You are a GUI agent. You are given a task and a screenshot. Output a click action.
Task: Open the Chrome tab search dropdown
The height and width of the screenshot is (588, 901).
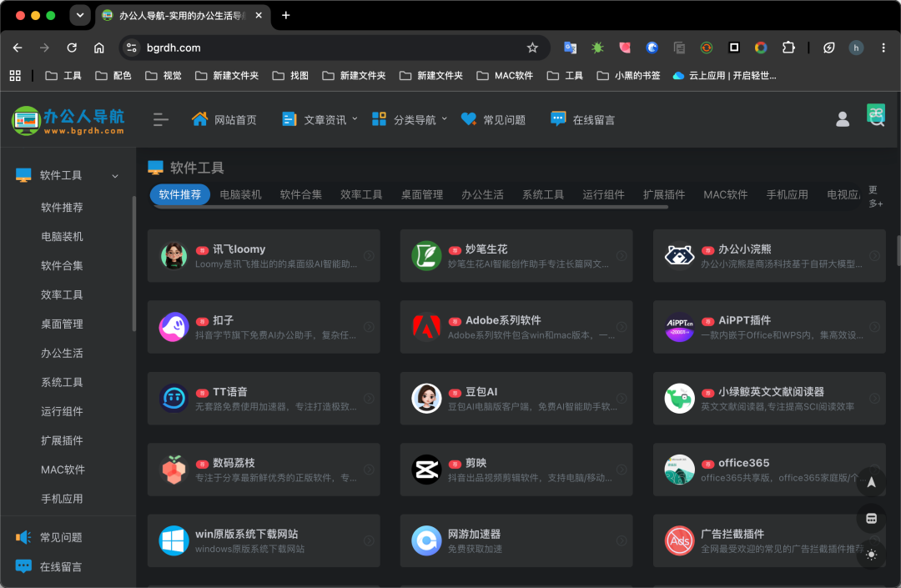coord(80,16)
